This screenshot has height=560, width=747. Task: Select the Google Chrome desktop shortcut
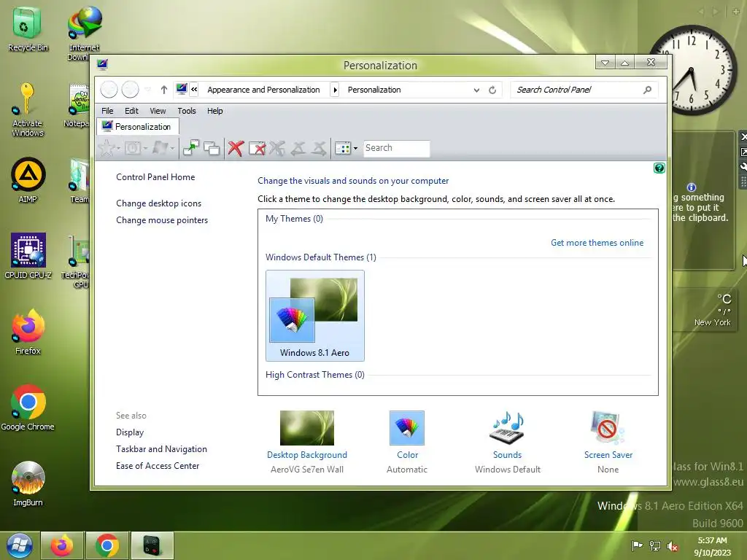pyautogui.click(x=28, y=408)
